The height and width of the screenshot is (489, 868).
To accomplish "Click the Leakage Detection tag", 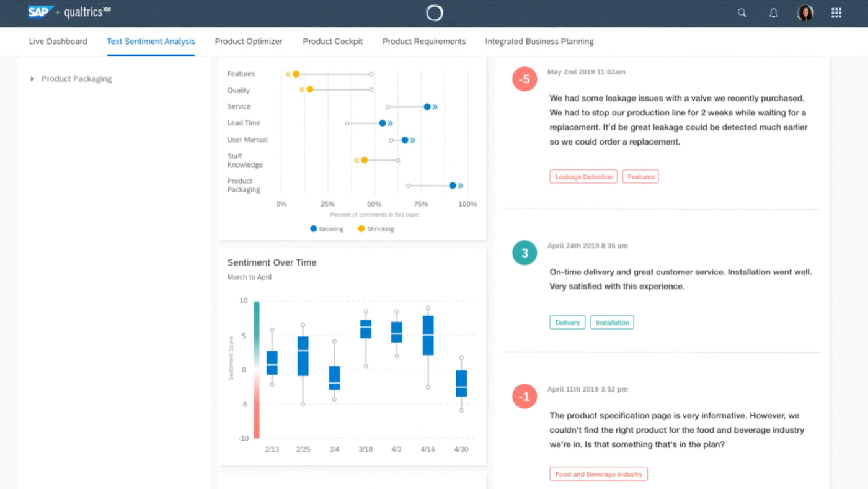I will 583,177.
